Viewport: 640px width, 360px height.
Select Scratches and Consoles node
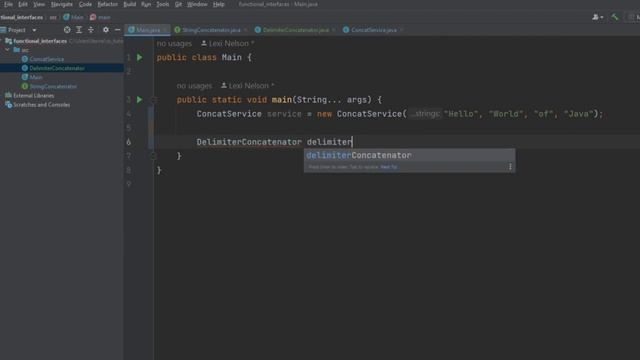click(x=41, y=105)
